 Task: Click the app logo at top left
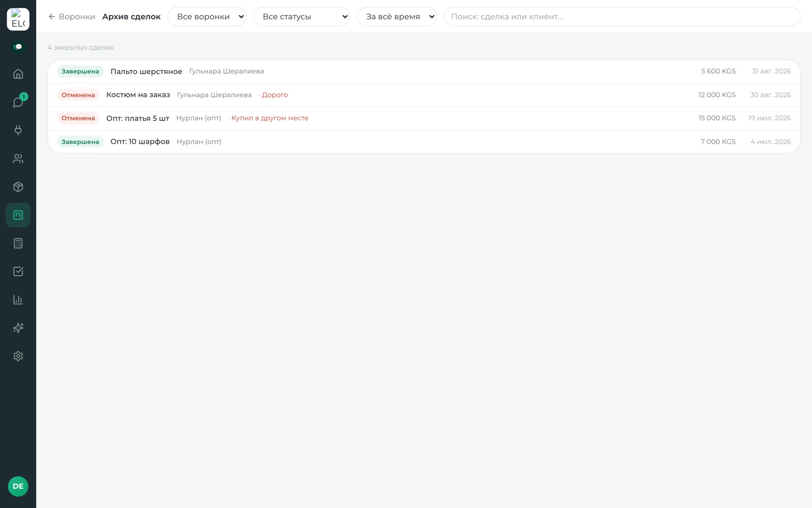pyautogui.click(x=18, y=19)
